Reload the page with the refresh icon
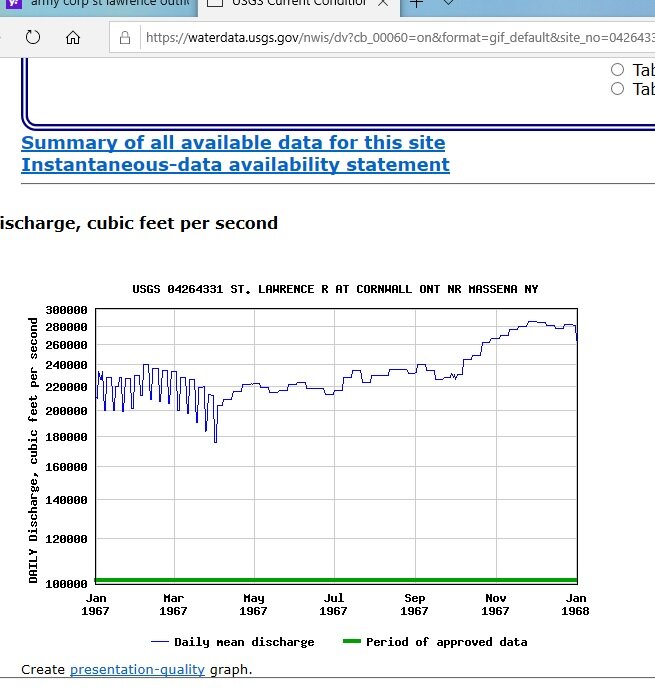 pyautogui.click(x=32, y=38)
